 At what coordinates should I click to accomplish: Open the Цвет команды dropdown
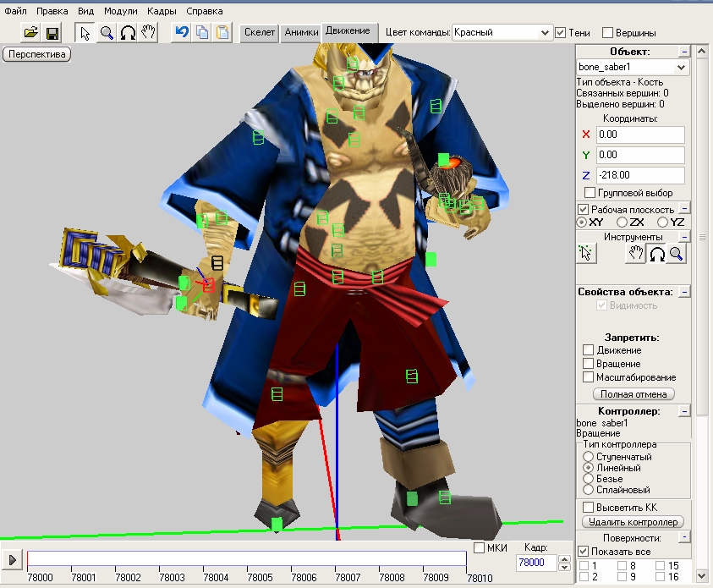coord(545,32)
